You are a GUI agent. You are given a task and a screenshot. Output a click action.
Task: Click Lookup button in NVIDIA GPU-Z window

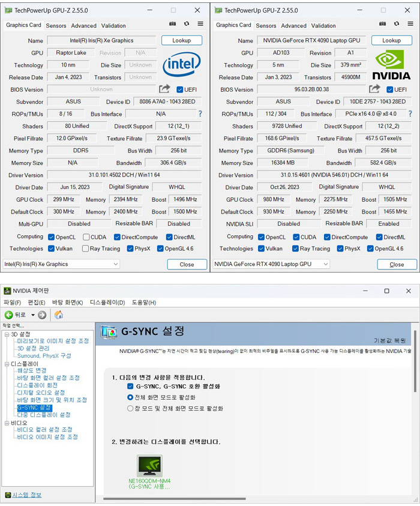[x=392, y=40]
